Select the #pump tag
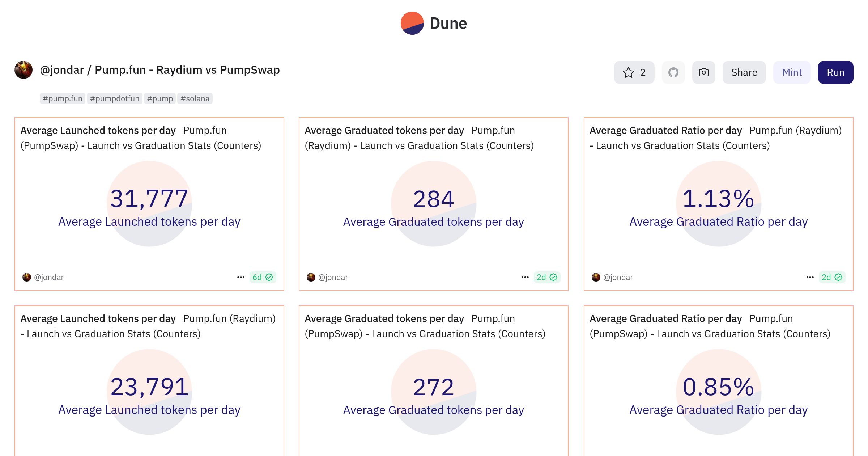Viewport: 868px width, 456px height. (160, 98)
